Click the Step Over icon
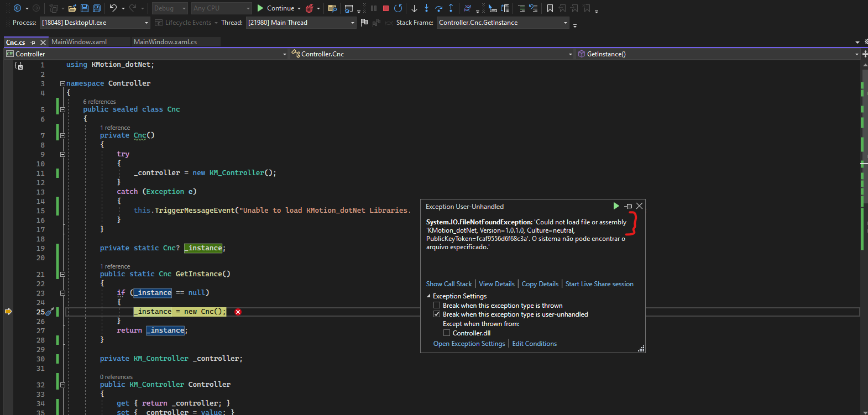This screenshot has width=868, height=415. (x=438, y=8)
